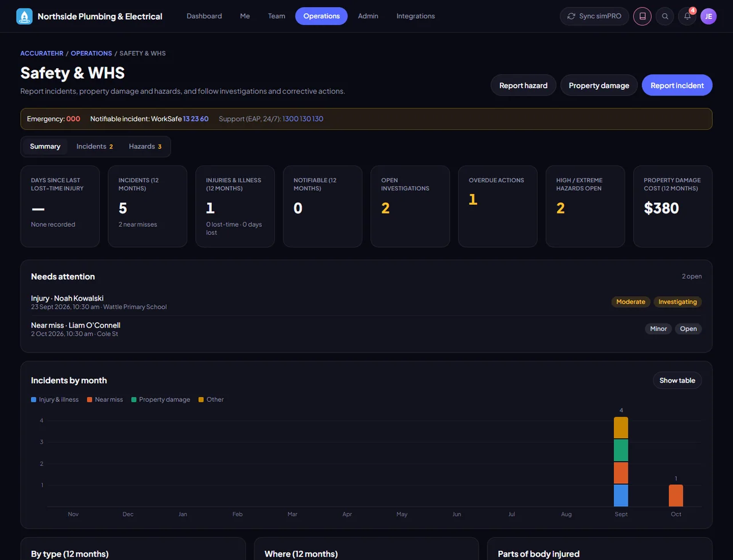Toggle the Other legend swatch
Screen dimensions: 733x560
coord(201,400)
